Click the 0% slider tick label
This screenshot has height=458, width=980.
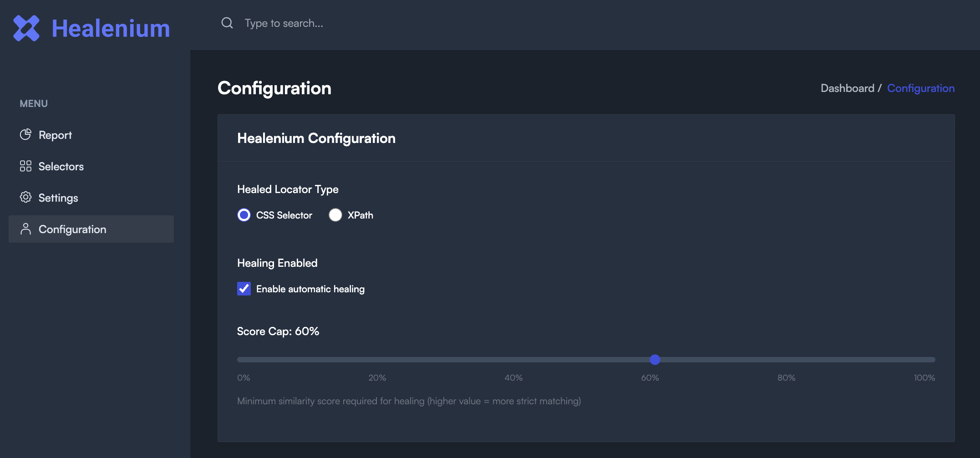(244, 378)
